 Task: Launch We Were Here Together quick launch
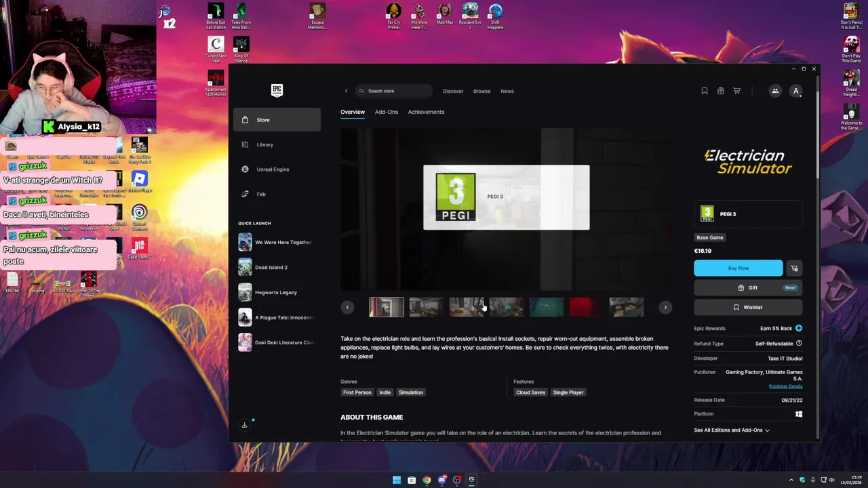[277, 242]
